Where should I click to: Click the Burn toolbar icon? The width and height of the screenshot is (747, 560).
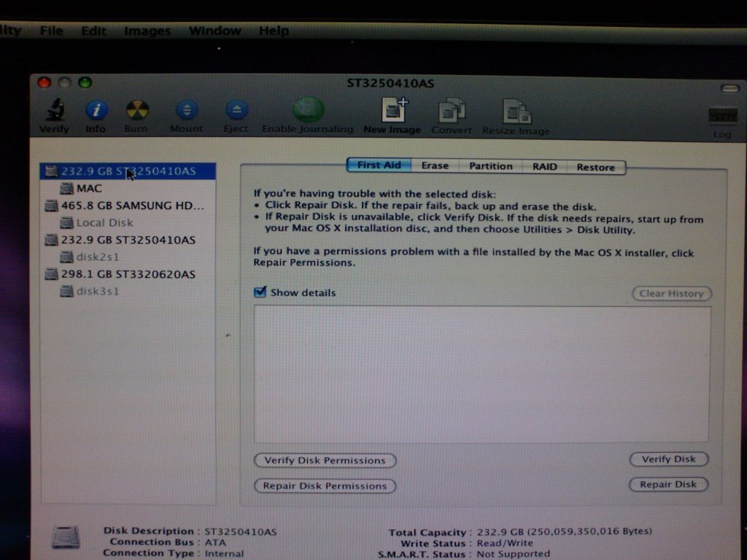[136, 111]
